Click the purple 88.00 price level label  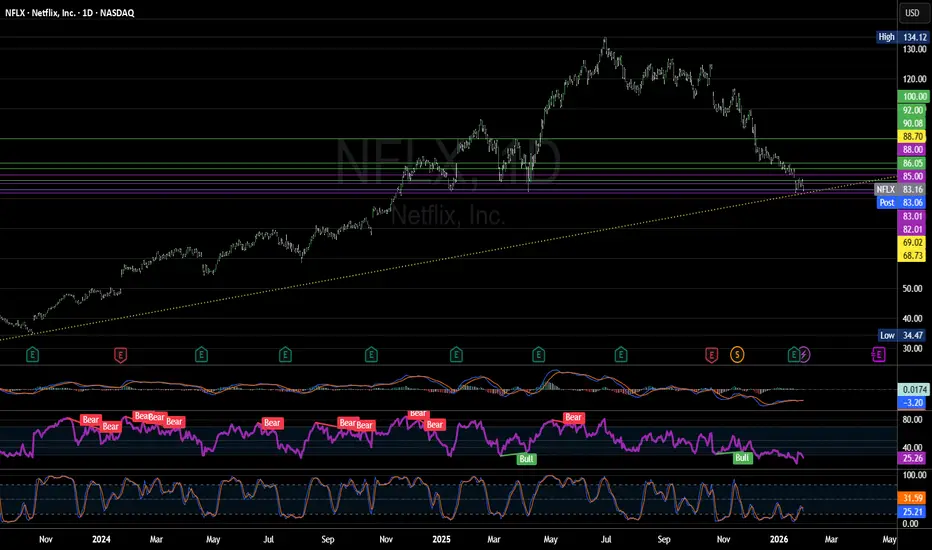coord(913,150)
